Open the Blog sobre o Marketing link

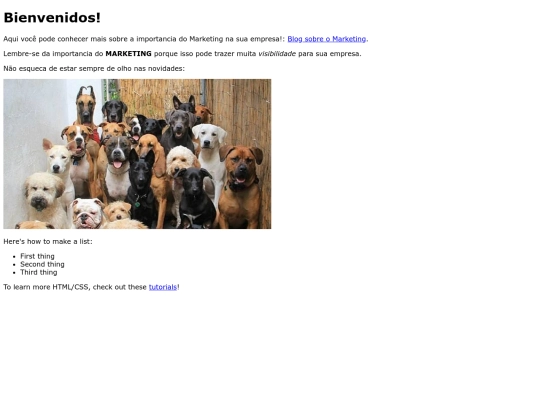(326, 39)
